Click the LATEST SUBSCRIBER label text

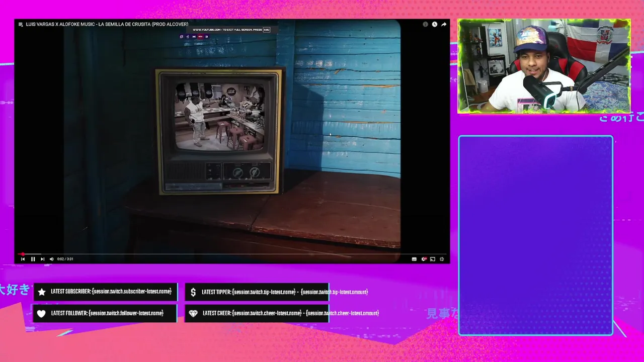pos(71,292)
